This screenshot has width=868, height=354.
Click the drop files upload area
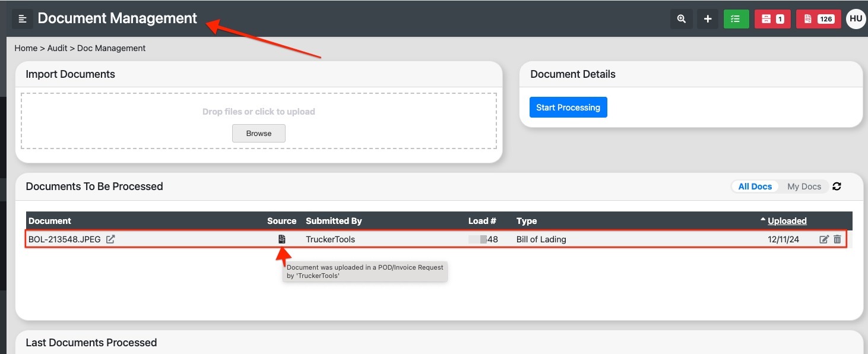[x=259, y=121]
